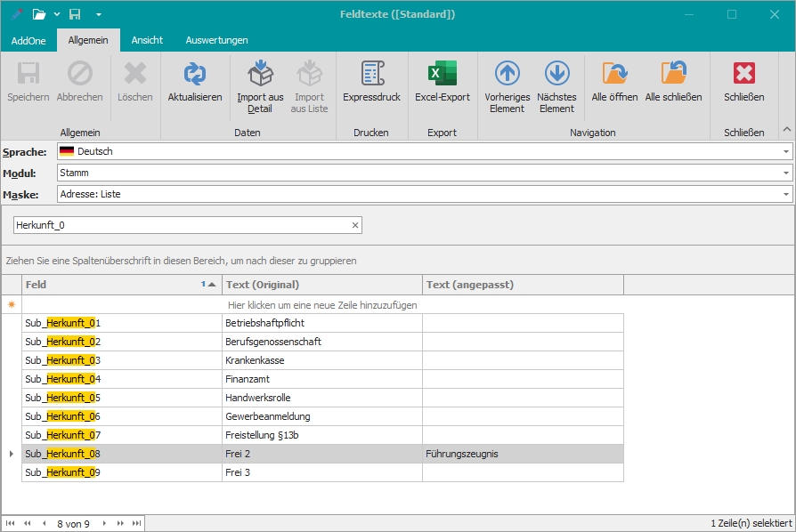Sort by the Feld column header

pyautogui.click(x=107, y=285)
